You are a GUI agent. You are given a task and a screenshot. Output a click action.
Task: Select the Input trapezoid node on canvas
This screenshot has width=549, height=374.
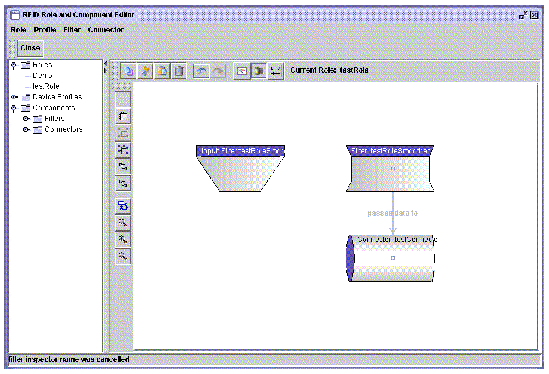[x=240, y=168]
